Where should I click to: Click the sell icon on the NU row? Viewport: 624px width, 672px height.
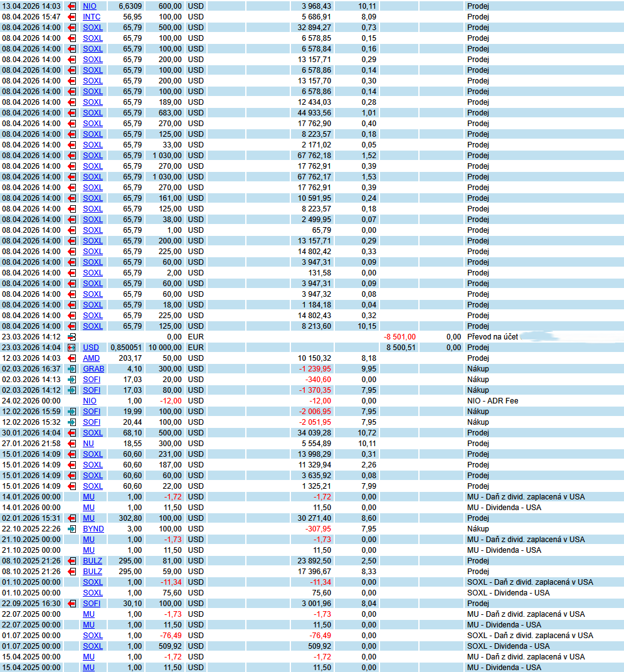pos(71,444)
